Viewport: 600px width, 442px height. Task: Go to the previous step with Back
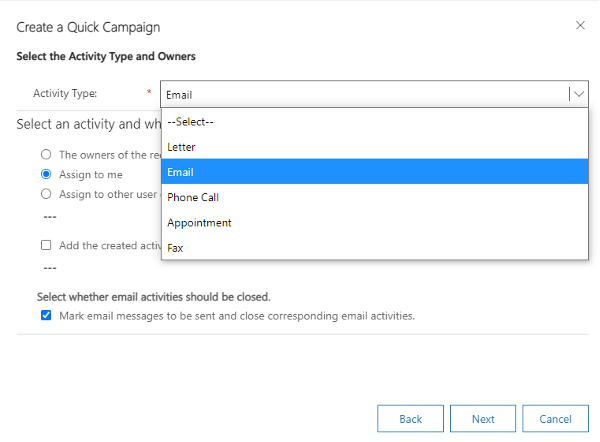click(410, 419)
